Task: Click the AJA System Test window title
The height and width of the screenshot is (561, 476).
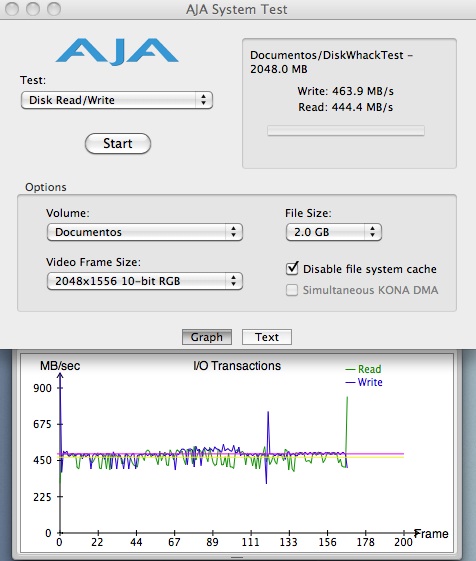Action: coord(237,9)
